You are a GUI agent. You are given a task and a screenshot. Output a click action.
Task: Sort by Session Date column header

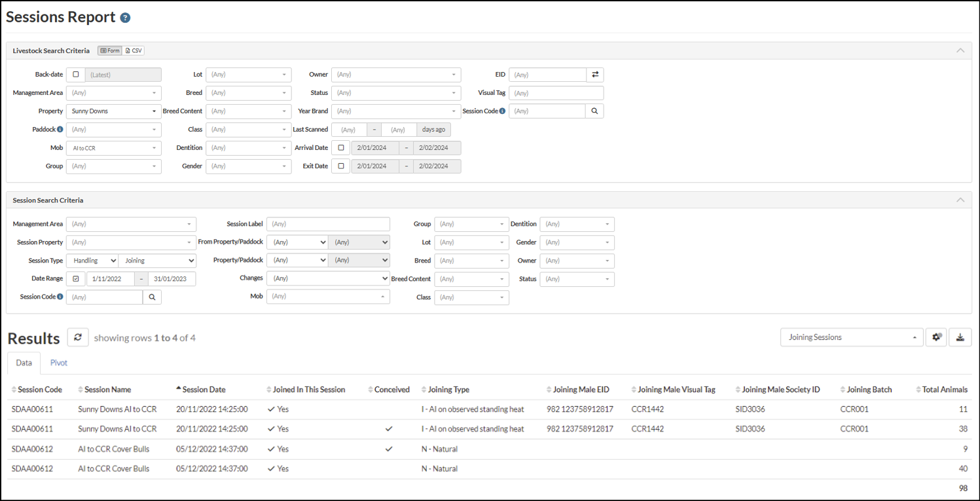coord(204,390)
